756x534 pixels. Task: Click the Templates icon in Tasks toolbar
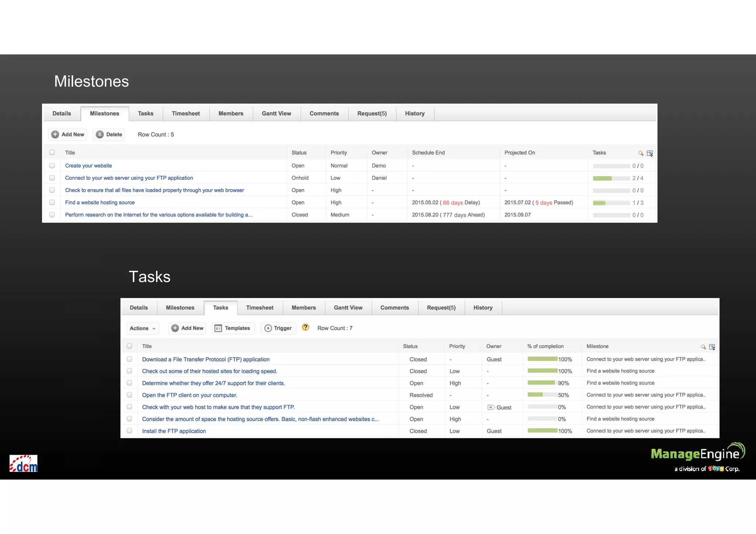[219, 328]
